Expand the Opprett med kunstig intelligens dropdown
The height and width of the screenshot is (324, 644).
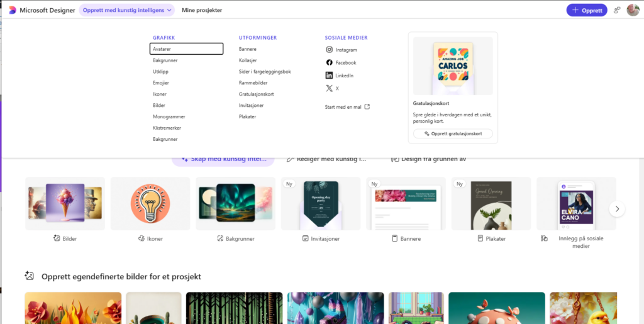(x=126, y=10)
